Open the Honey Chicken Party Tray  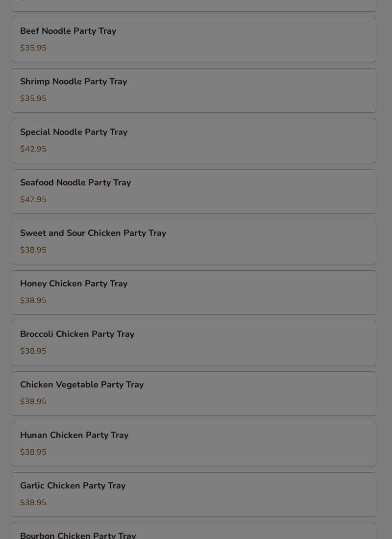coord(194,292)
